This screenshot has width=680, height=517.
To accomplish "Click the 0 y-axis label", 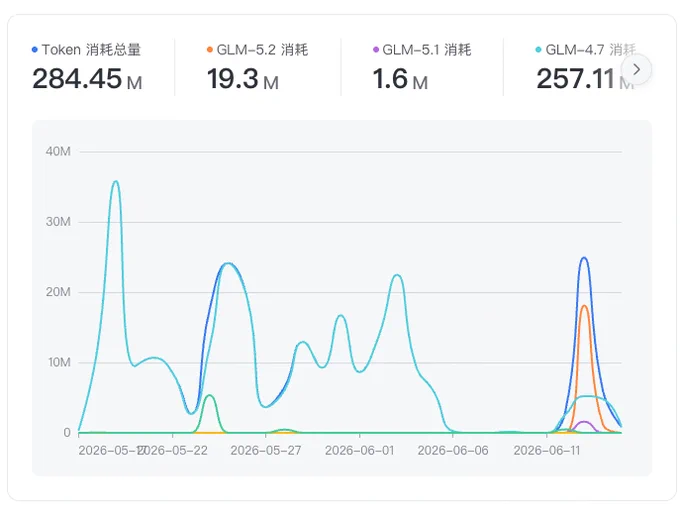I will (67, 432).
